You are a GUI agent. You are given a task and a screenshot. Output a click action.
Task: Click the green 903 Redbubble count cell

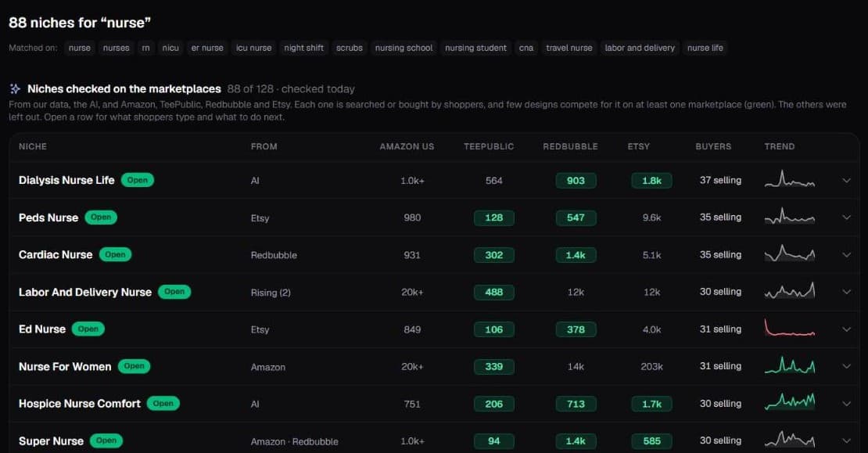[x=576, y=181]
